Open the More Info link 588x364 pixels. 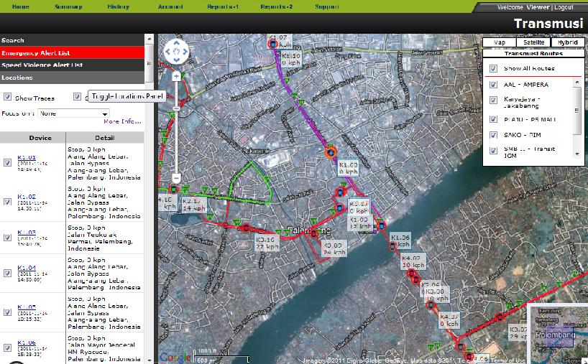click(x=121, y=122)
